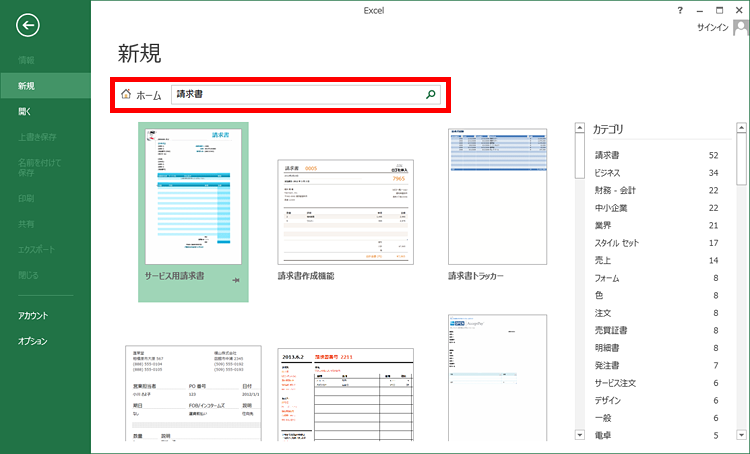This screenshot has height=454, width=750.
Task: Select the 請求書トラッカー template thumbnail
Action: (497, 196)
